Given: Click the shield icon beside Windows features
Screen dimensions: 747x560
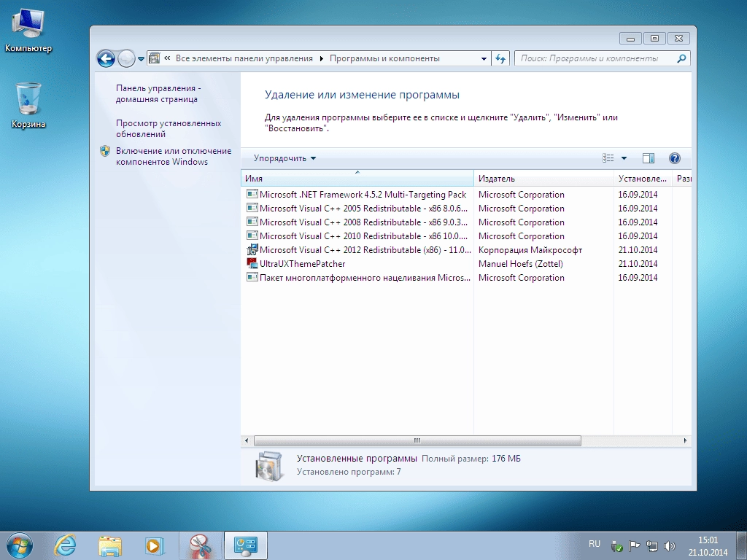Looking at the screenshot, I should click(105, 152).
